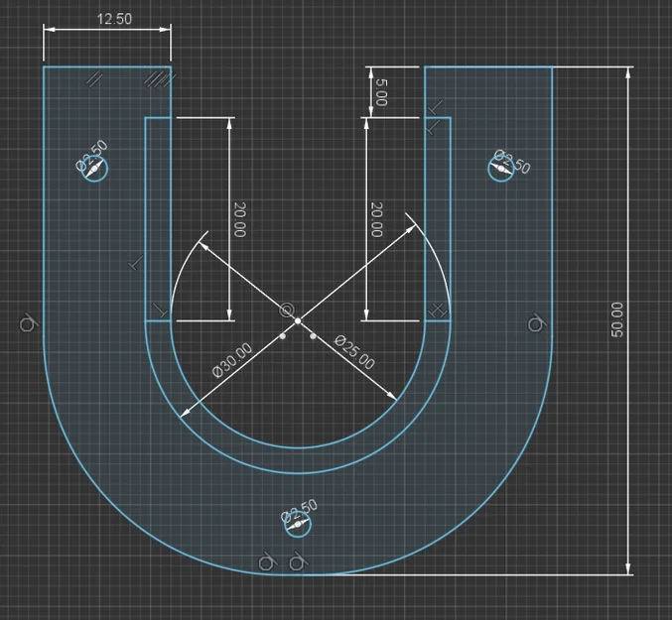Click the single parallel constraint icon atop left arm

click(x=95, y=79)
